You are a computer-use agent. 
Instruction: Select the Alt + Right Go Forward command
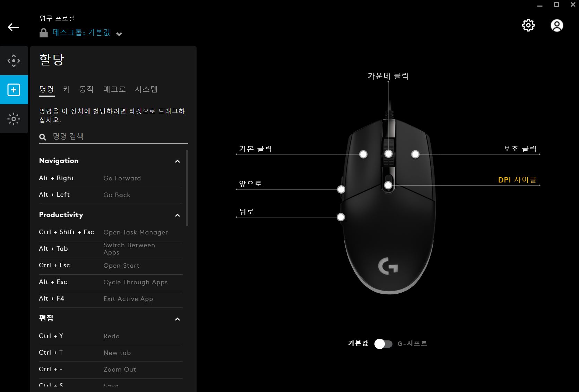(x=111, y=178)
